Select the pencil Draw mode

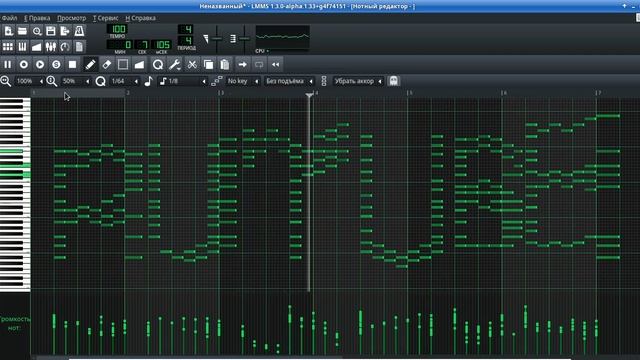[90, 64]
